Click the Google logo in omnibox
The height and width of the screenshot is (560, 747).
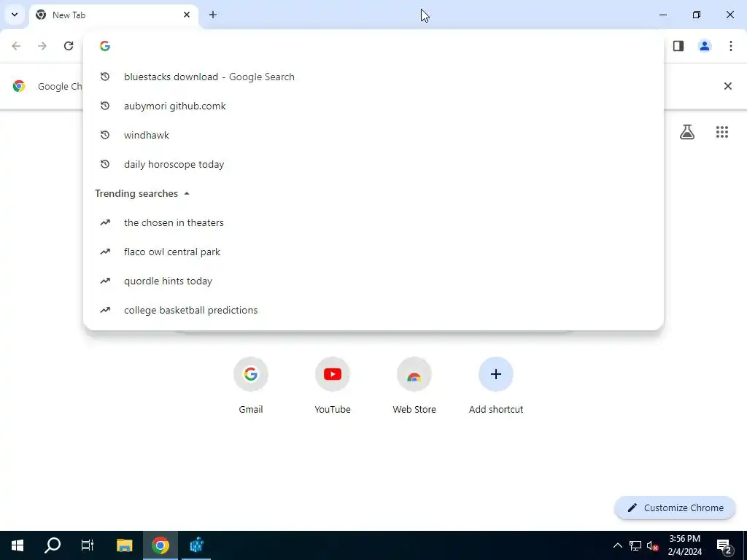click(x=105, y=46)
